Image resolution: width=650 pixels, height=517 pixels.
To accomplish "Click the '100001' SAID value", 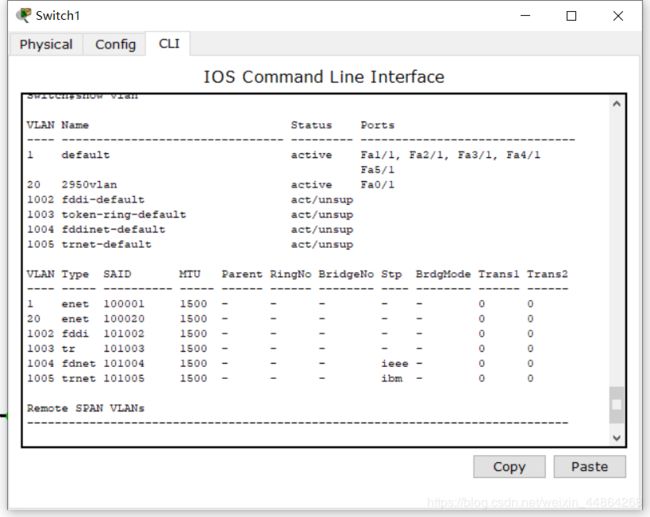I will [x=124, y=304].
